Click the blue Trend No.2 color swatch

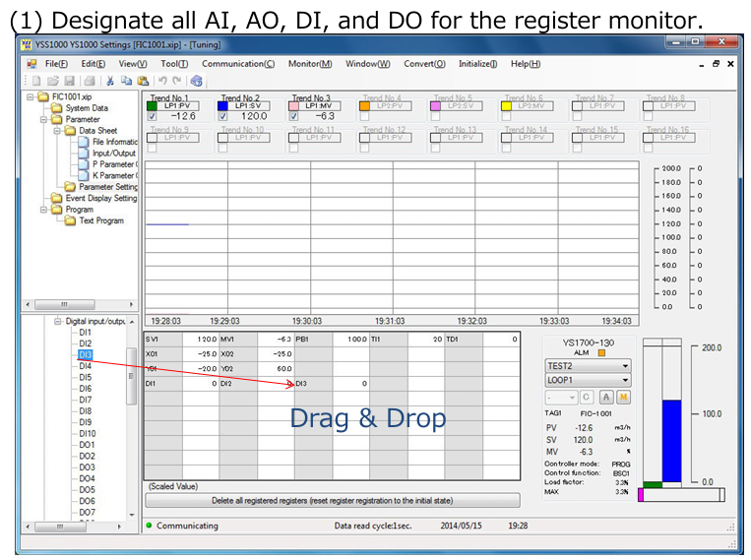point(223,105)
